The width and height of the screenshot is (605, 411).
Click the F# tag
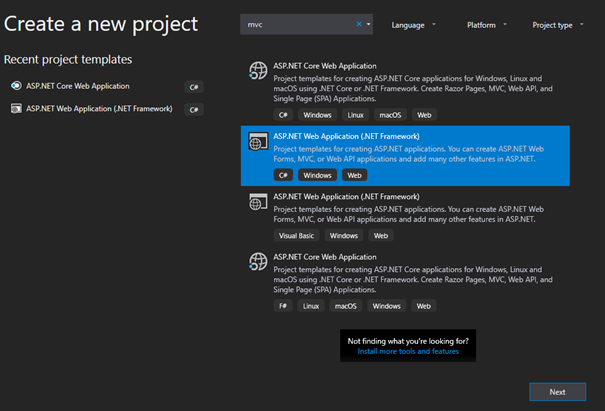pos(283,306)
